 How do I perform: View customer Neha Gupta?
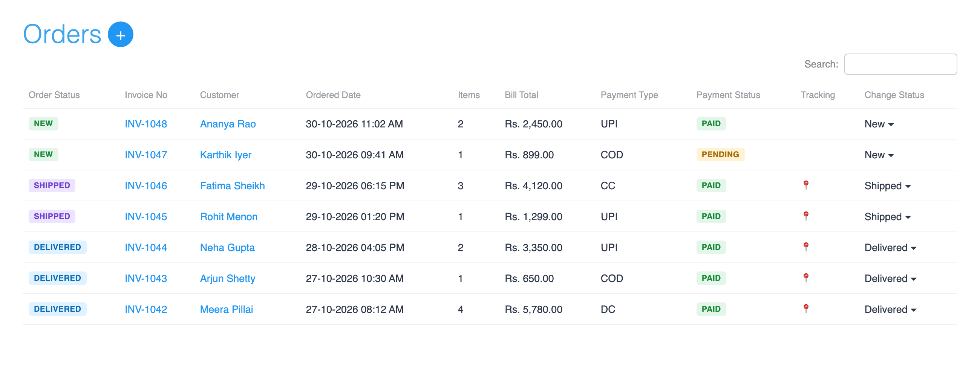pyautogui.click(x=227, y=248)
